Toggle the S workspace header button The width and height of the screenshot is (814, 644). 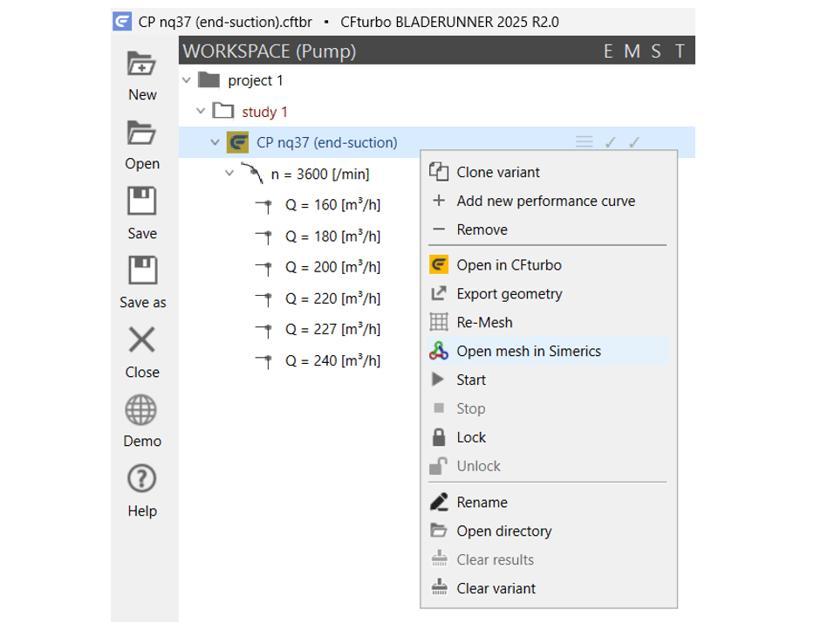[656, 51]
